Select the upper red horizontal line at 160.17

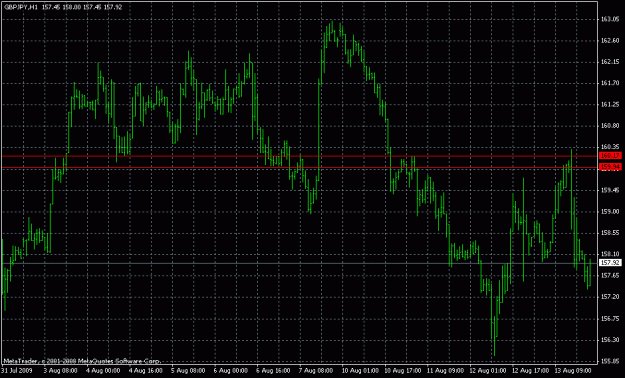tap(300, 156)
